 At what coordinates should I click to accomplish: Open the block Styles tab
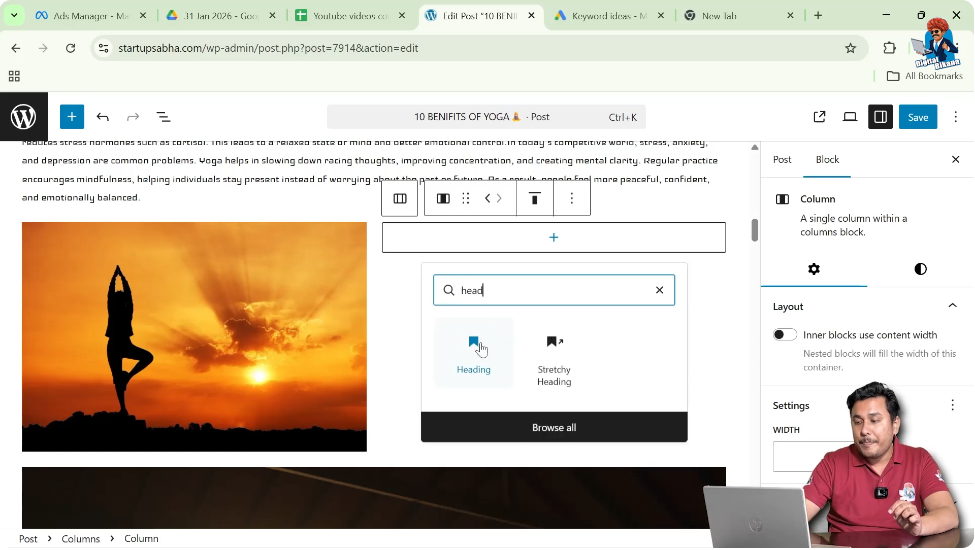(x=920, y=269)
